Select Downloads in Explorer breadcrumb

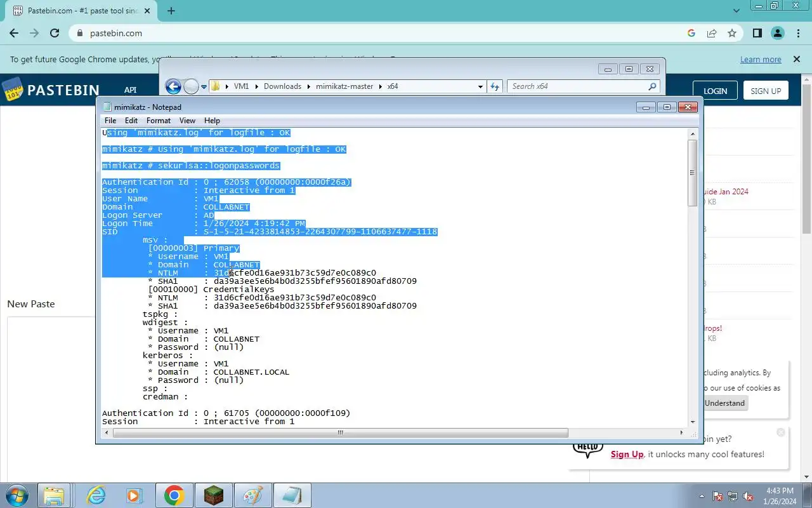point(282,86)
